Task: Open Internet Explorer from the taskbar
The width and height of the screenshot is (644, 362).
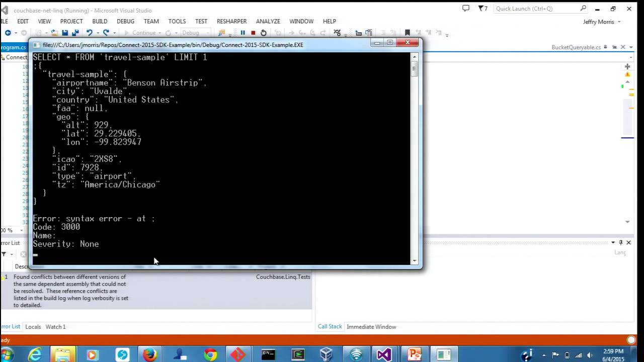Action: point(35,355)
